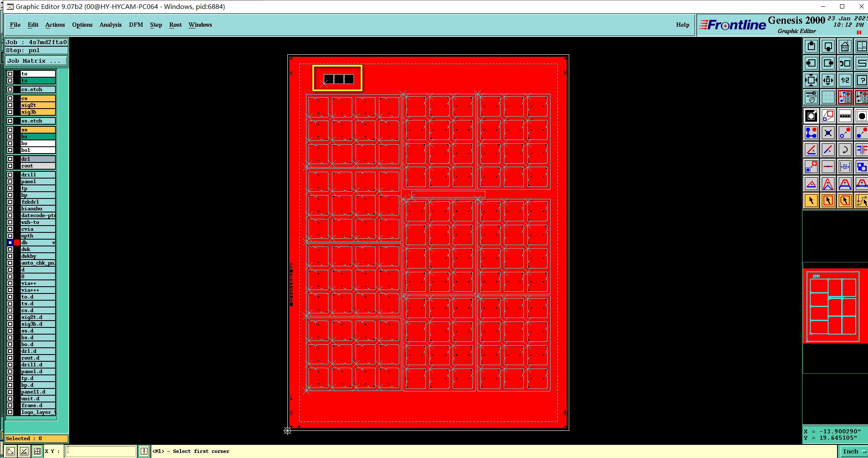Click the wrench and palette settings icon
868x458 pixels.
click(x=811, y=97)
